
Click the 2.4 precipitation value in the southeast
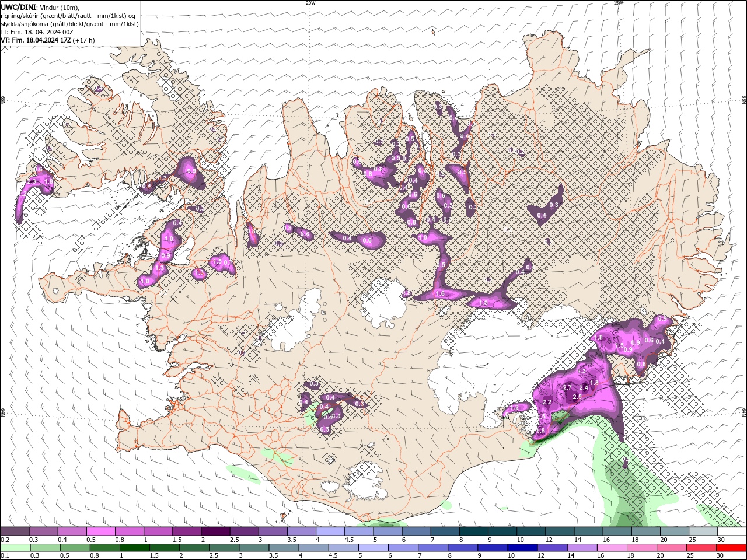[x=583, y=388]
